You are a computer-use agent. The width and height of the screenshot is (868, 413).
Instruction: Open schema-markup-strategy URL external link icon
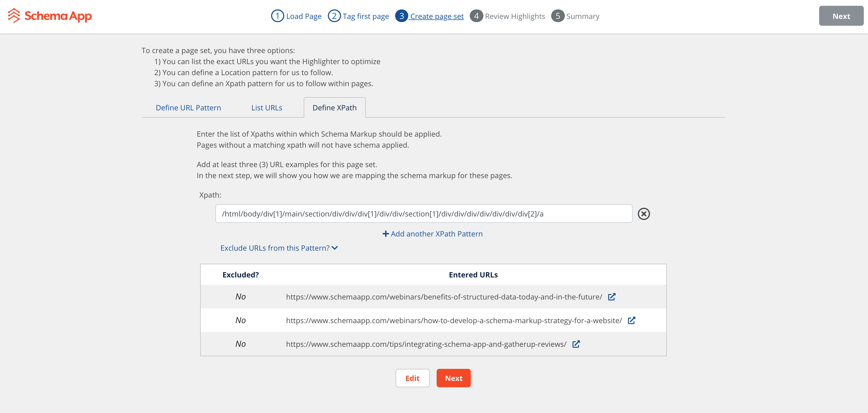pyautogui.click(x=631, y=320)
